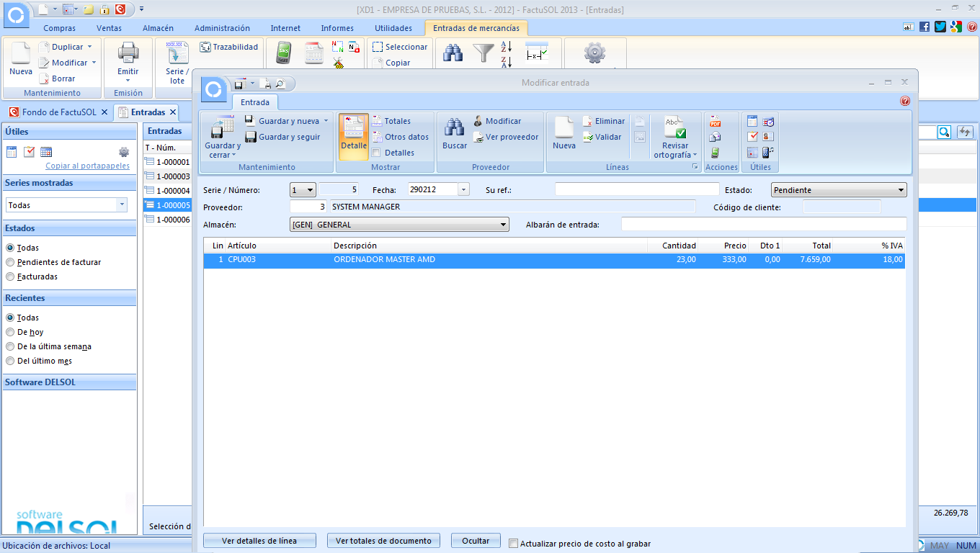Click Modificar entrada help icon
Image resolution: width=980 pixels, height=553 pixels.
(905, 102)
